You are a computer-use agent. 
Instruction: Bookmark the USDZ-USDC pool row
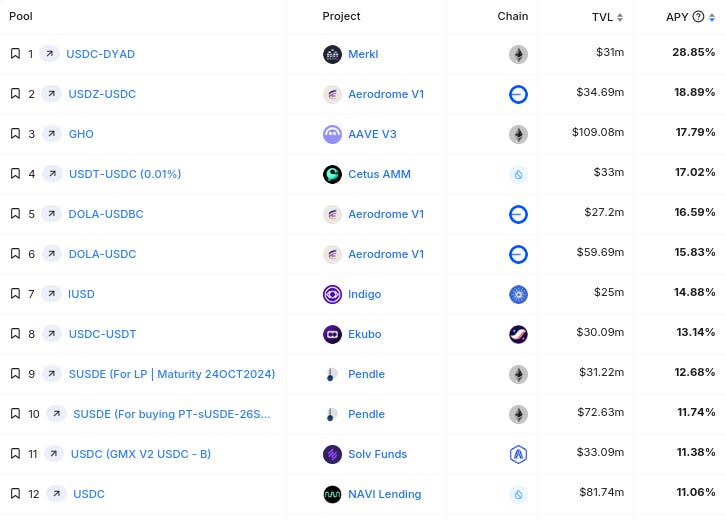coord(15,94)
